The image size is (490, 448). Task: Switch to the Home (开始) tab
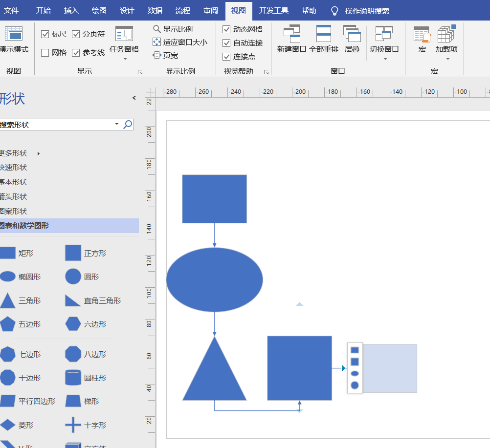click(43, 11)
